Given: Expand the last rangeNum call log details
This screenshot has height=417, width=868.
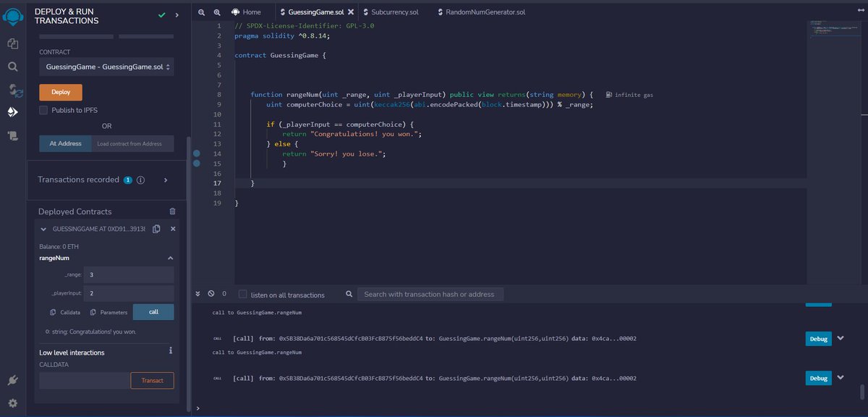Looking at the screenshot, I should point(840,378).
